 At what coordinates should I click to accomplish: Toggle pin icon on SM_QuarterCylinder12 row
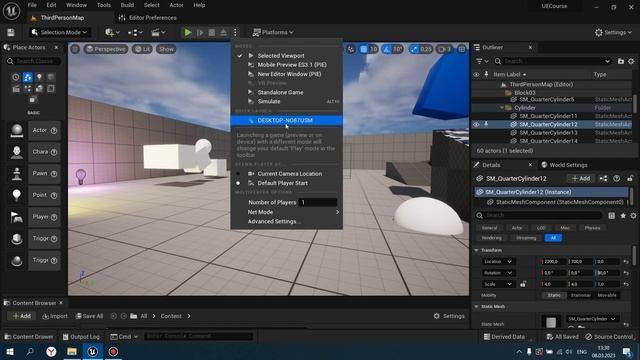pos(486,124)
